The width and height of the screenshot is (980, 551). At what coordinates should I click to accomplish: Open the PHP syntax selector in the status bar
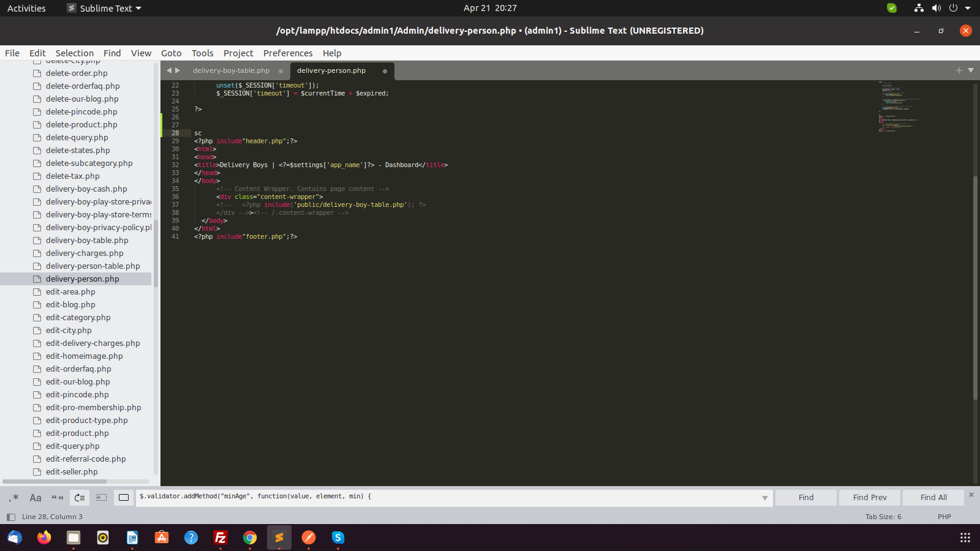(x=944, y=517)
